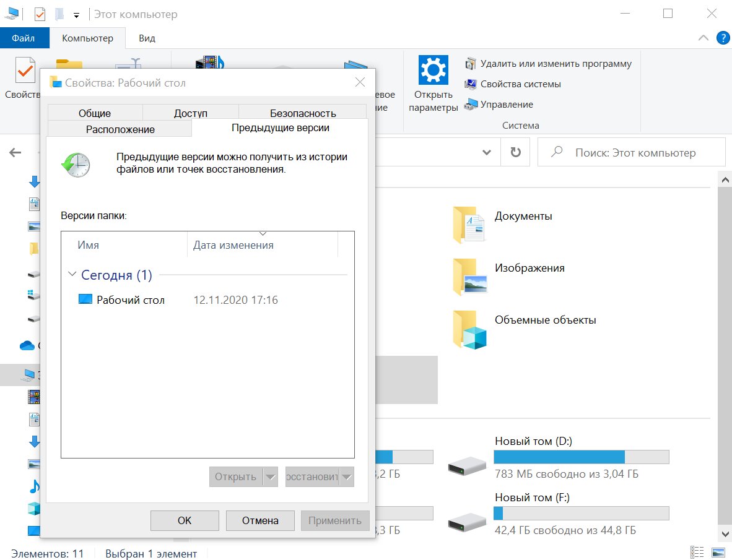Switch to large icons view in the status bar

pos(718,552)
